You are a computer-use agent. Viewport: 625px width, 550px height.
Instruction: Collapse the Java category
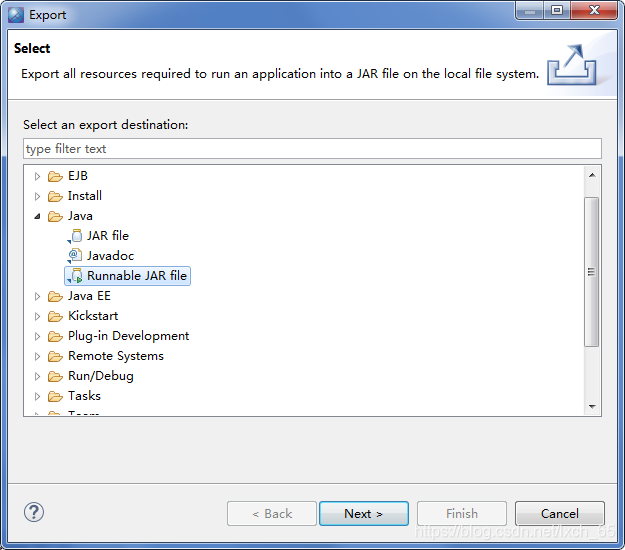(37, 216)
